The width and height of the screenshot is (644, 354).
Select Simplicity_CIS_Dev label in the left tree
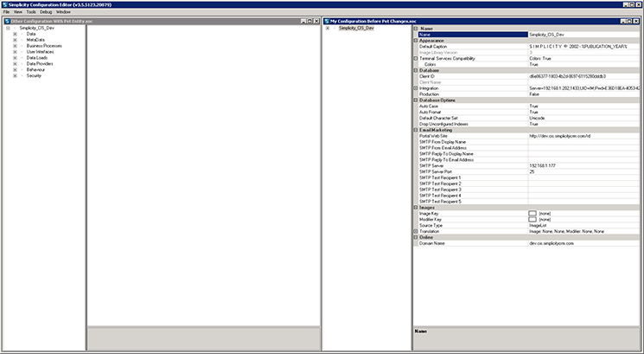pos(36,28)
